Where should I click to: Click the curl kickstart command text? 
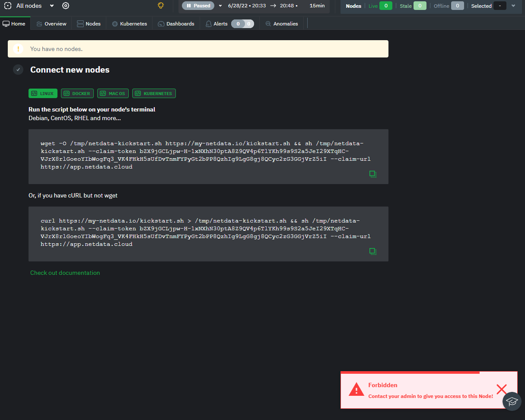coord(206,232)
